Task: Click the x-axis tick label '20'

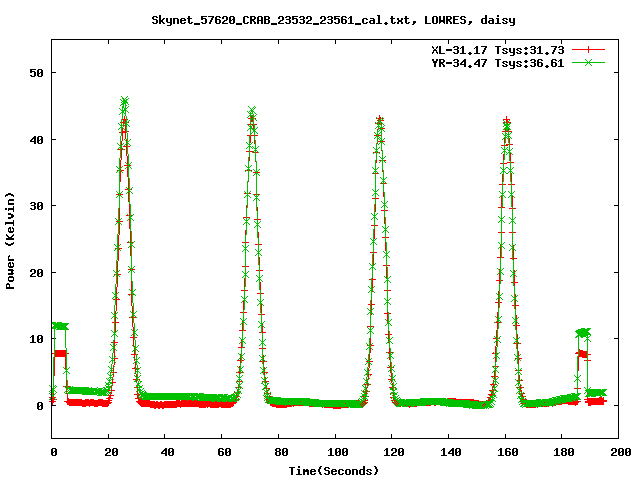Action: click(x=111, y=452)
